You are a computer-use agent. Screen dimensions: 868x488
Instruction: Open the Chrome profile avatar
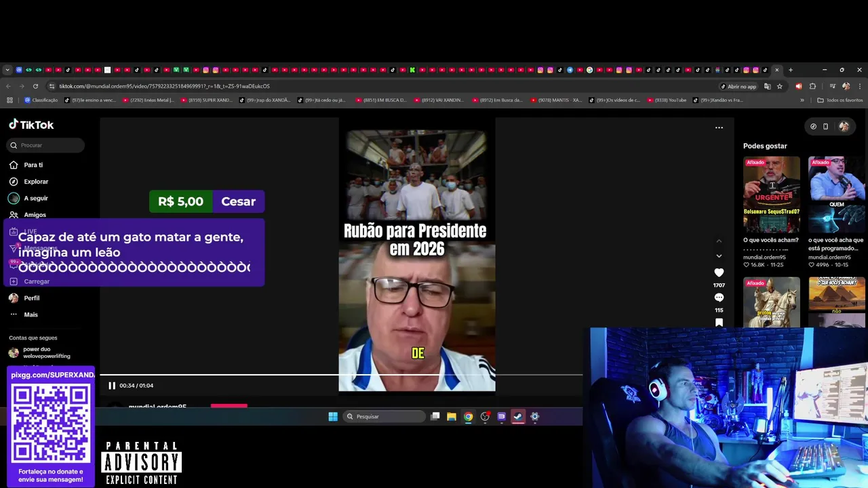click(846, 86)
